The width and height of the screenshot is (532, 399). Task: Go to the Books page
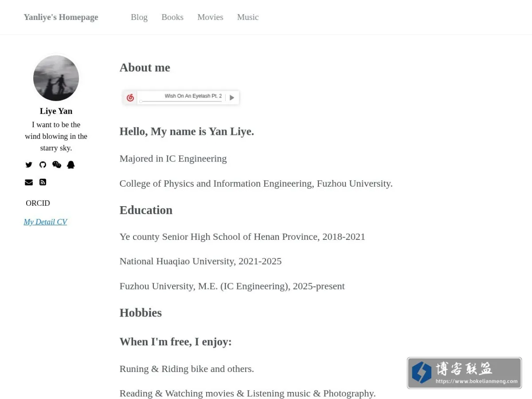pyautogui.click(x=172, y=17)
